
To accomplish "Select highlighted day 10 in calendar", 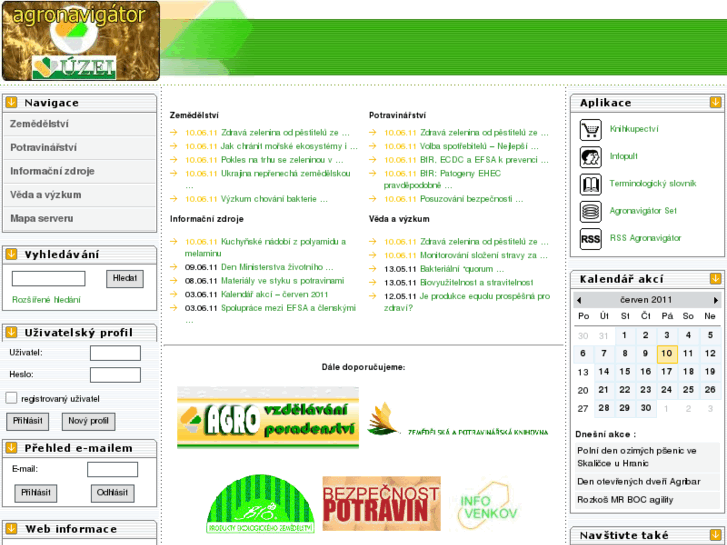I will point(667,354).
